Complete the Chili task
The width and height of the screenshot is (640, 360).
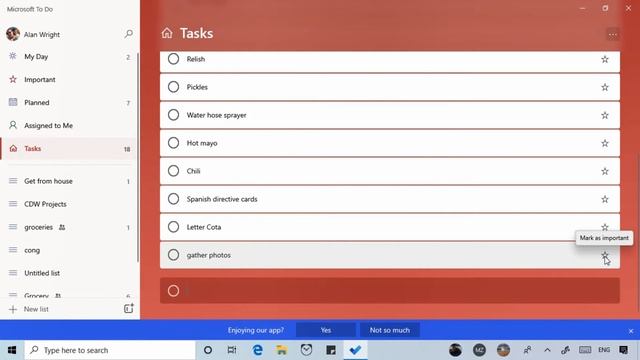(x=173, y=171)
